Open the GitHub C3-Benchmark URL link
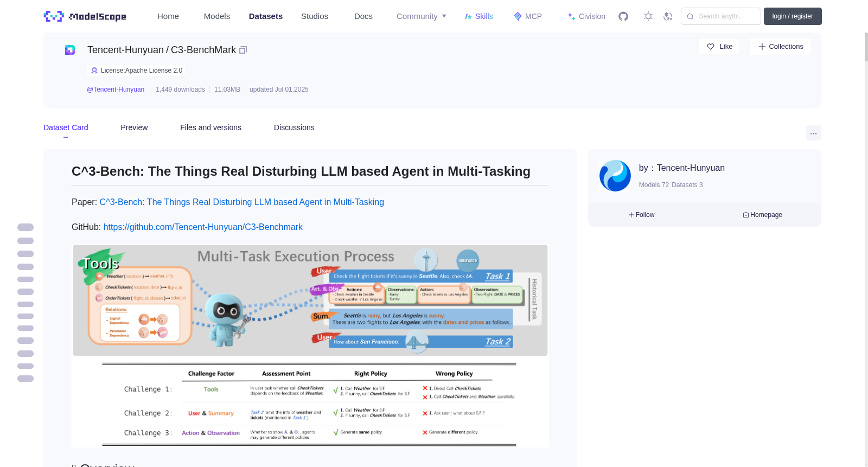This screenshot has height=467, width=868. click(203, 227)
